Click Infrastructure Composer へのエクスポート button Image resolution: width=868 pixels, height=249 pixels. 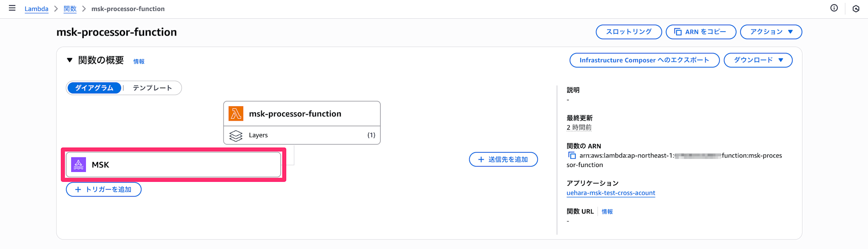coord(644,60)
